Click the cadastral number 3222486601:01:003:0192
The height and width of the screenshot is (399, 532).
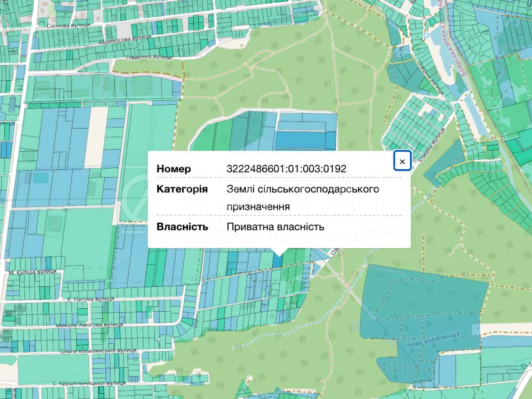click(286, 169)
